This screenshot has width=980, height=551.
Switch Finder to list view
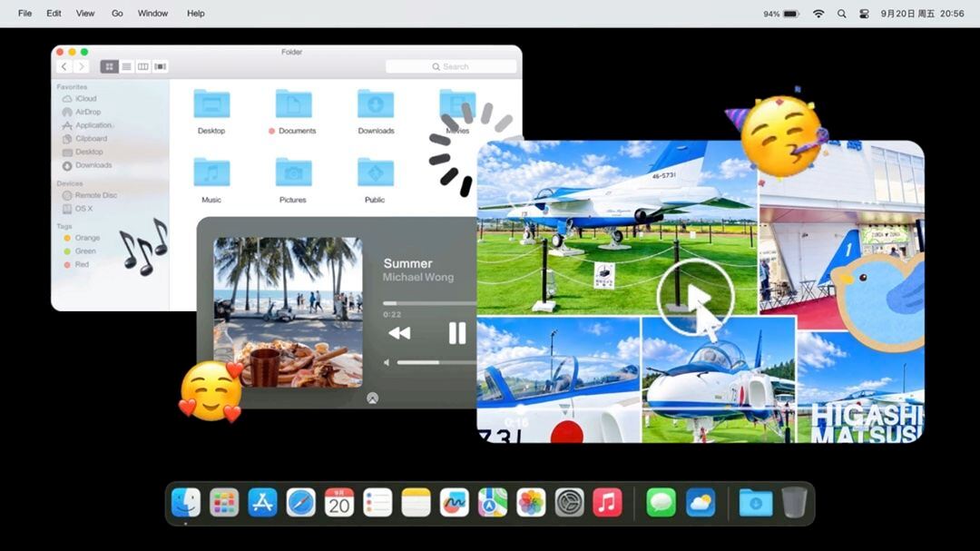click(x=126, y=66)
